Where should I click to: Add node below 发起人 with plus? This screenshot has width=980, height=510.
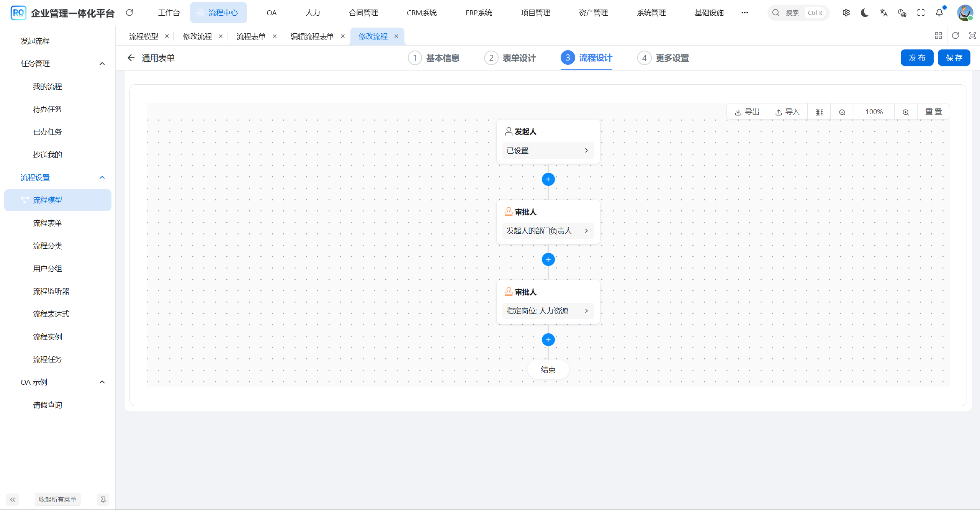[548, 179]
